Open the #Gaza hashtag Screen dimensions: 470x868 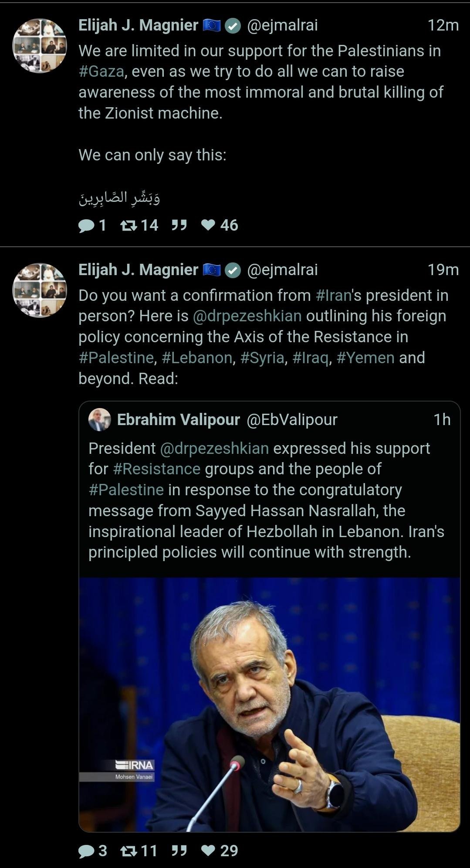pyautogui.click(x=101, y=71)
